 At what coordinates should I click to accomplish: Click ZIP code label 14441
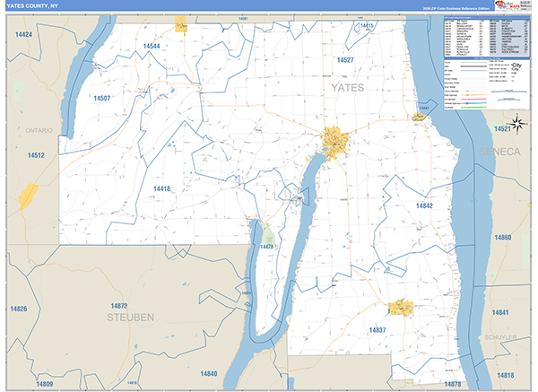point(424,108)
